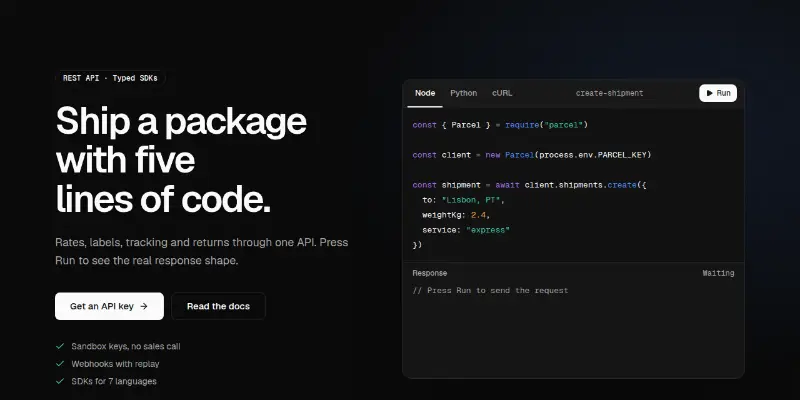Click the weightKg 2.4 value
This screenshot has height=400, width=800.
pyautogui.click(x=478, y=215)
